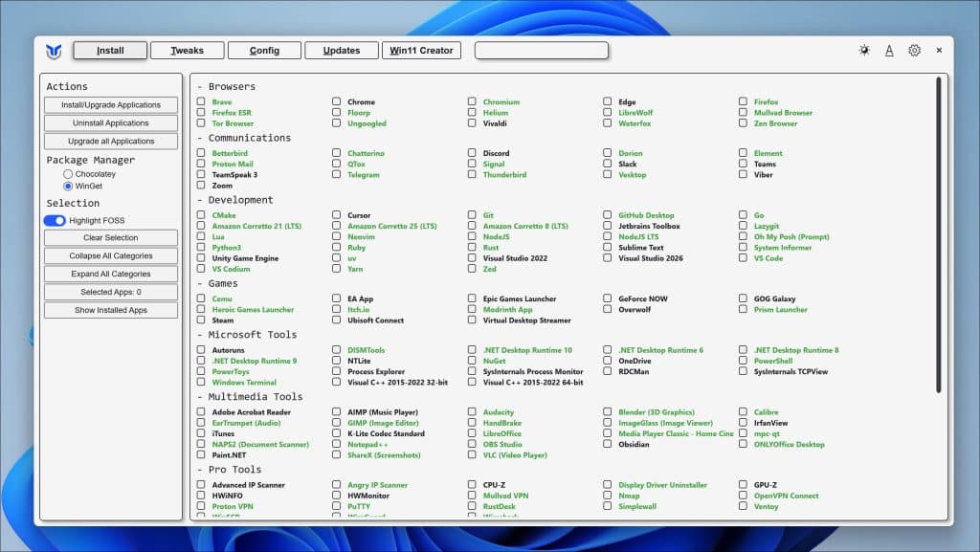
Task: Toggle the light/dark theme sun icon
Action: 864,50
